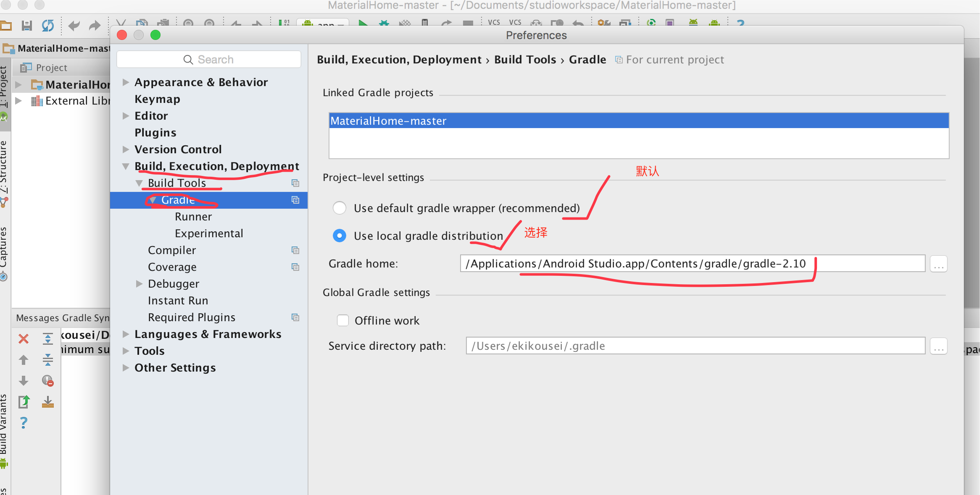Click the Hide warnings icon in Messages panel

(x=48, y=381)
